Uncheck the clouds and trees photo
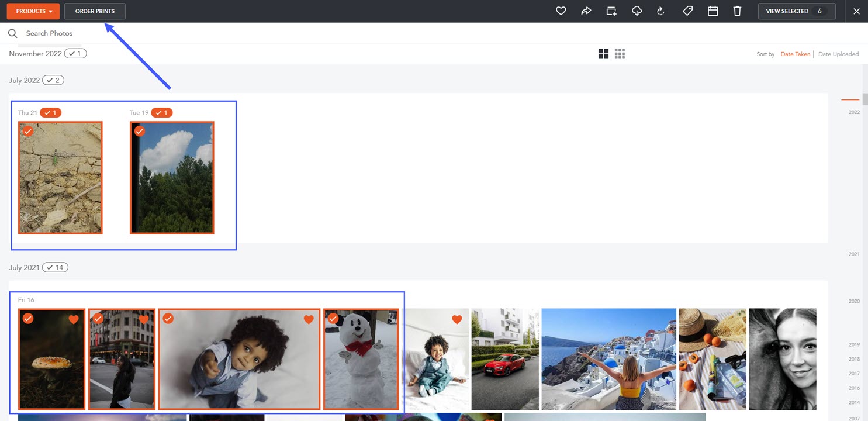This screenshot has height=421, width=868. click(139, 131)
